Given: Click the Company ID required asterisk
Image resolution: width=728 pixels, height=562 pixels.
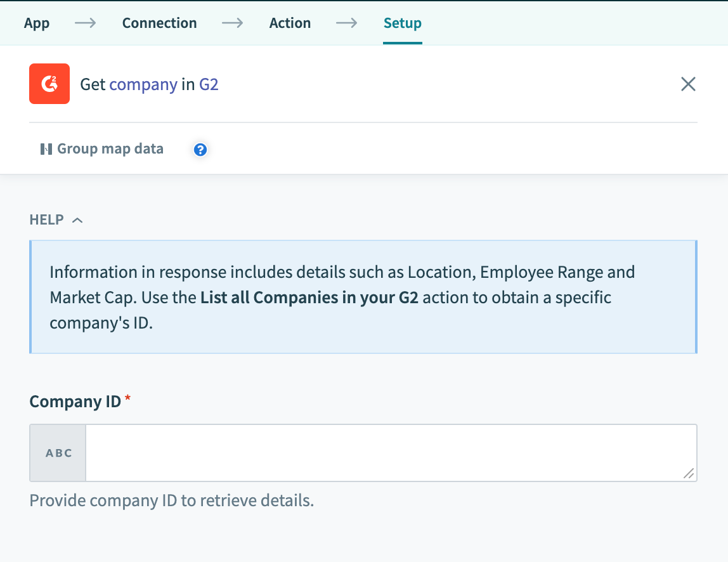Looking at the screenshot, I should tap(126, 400).
